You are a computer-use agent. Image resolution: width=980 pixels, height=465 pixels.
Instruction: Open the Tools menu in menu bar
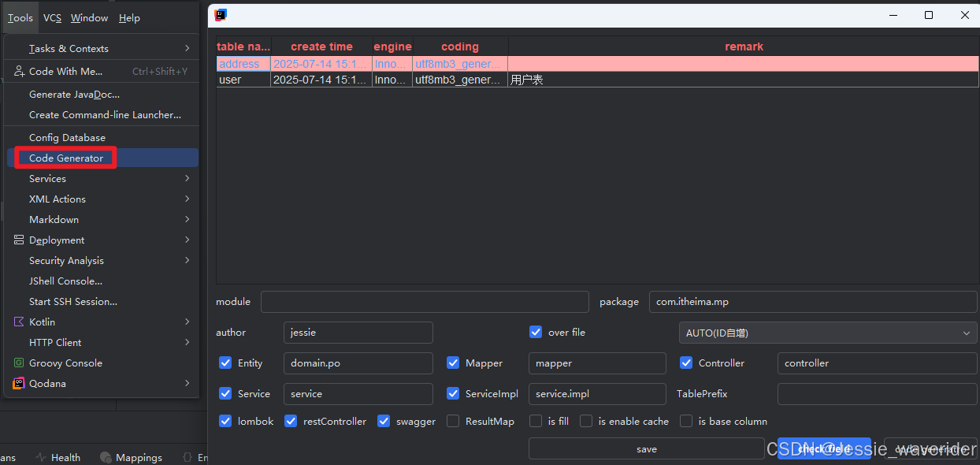[20, 17]
